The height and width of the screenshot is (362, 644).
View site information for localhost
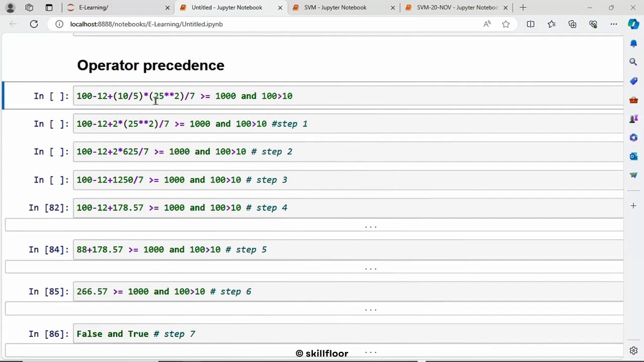click(59, 24)
